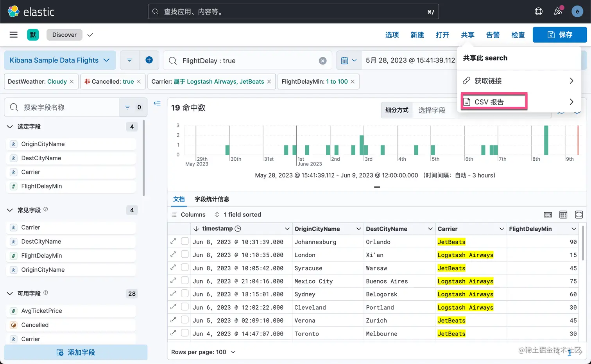The width and height of the screenshot is (591, 364).
Task: Open the keyboard shortcuts icon above table
Action: [548, 215]
